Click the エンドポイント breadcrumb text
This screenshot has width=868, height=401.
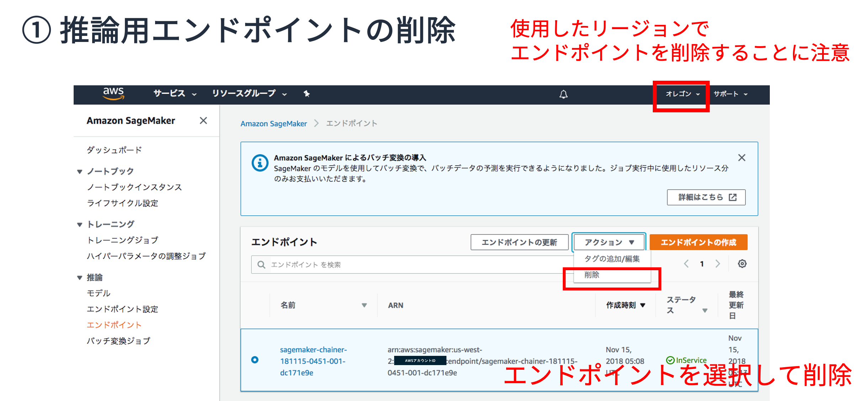[351, 124]
